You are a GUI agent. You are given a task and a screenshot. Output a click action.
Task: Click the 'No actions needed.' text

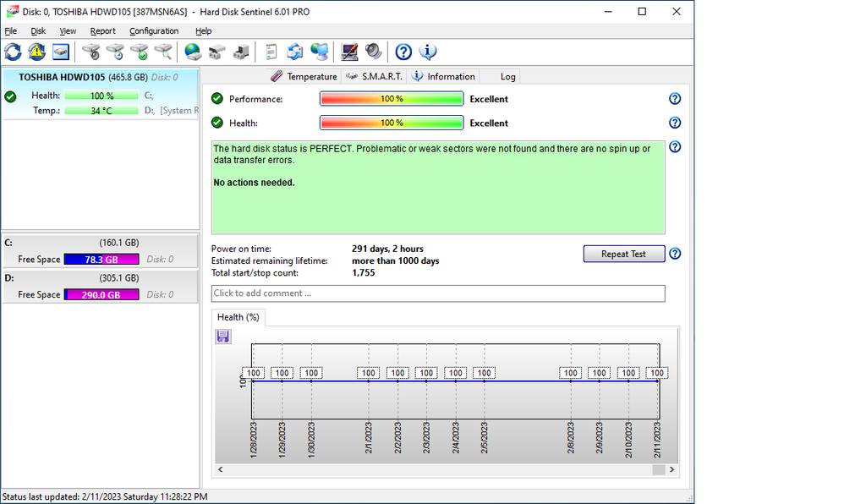pos(254,183)
